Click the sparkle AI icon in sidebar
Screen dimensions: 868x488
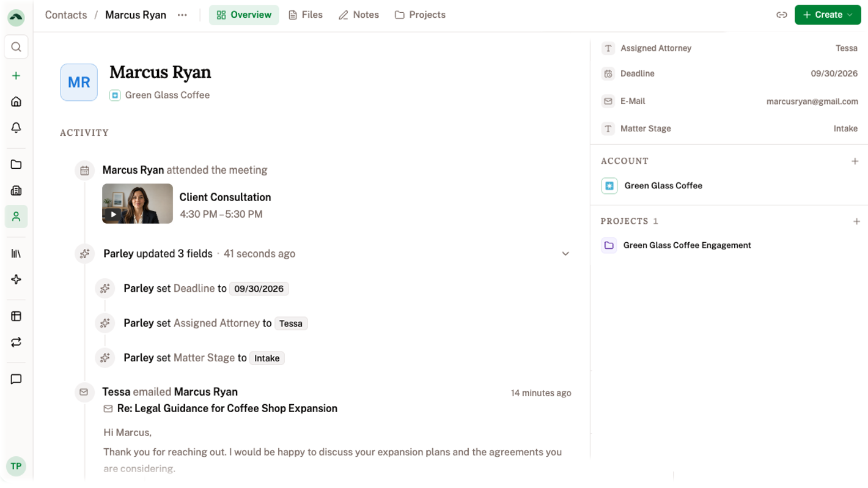[x=17, y=279]
